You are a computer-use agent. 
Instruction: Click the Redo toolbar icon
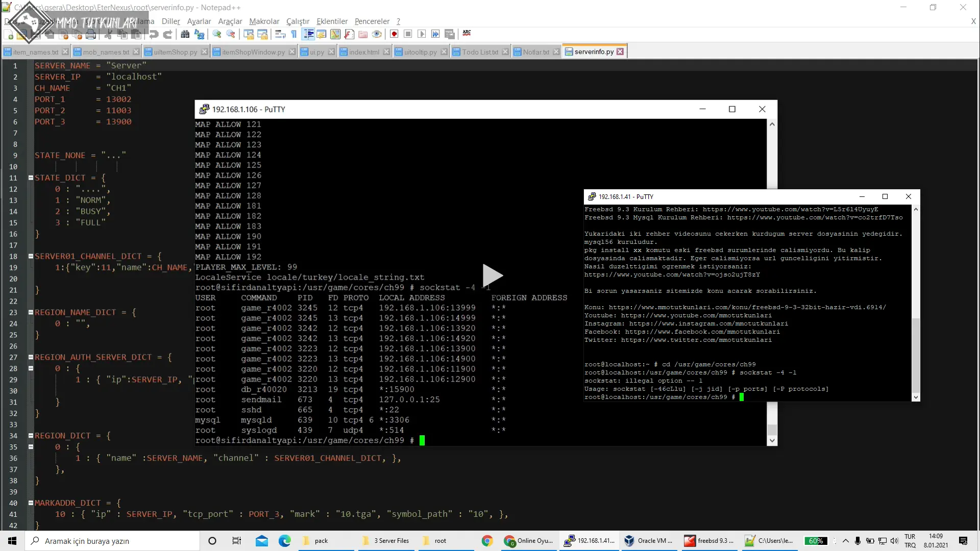pyautogui.click(x=167, y=34)
